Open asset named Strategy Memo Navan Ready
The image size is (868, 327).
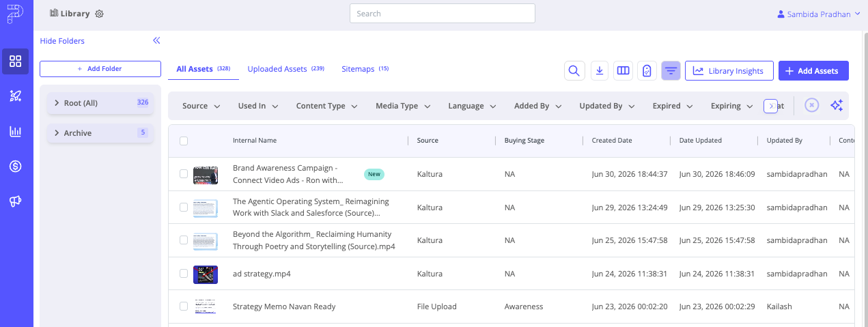(284, 307)
